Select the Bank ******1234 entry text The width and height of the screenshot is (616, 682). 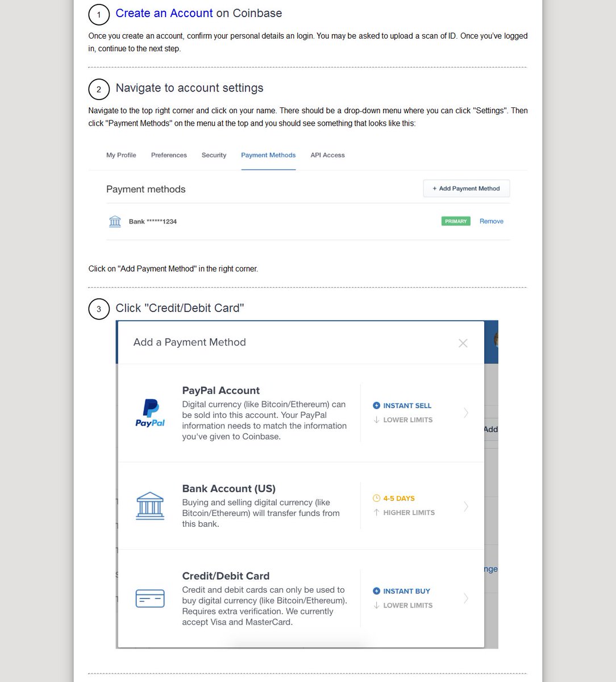(x=153, y=222)
